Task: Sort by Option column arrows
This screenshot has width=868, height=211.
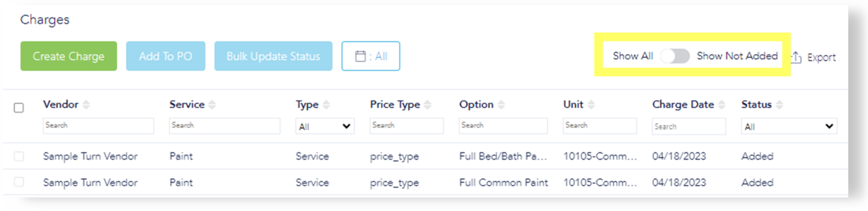Action: [x=501, y=105]
